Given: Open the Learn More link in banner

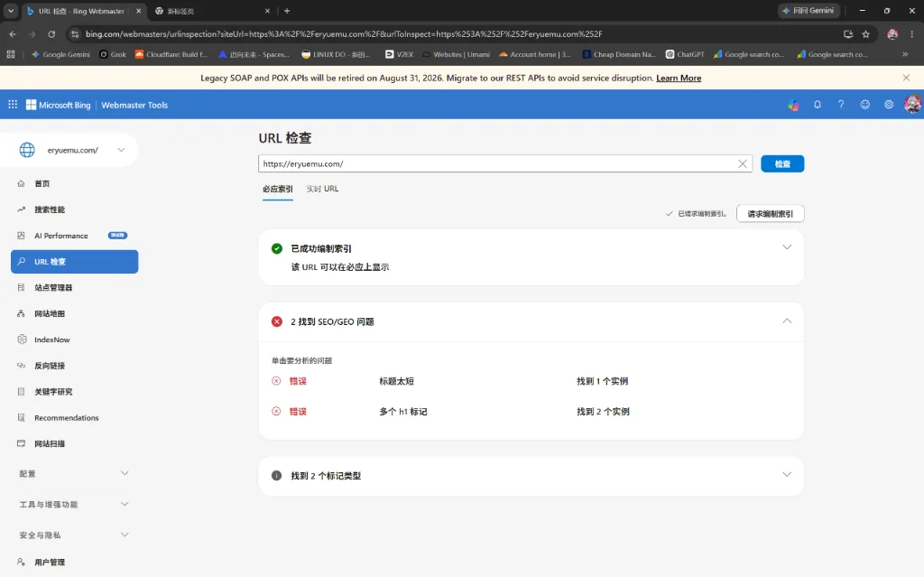Looking at the screenshot, I should [x=679, y=78].
